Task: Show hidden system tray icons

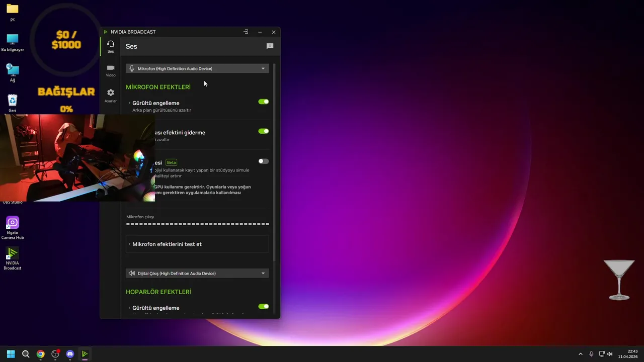Action: point(580,354)
